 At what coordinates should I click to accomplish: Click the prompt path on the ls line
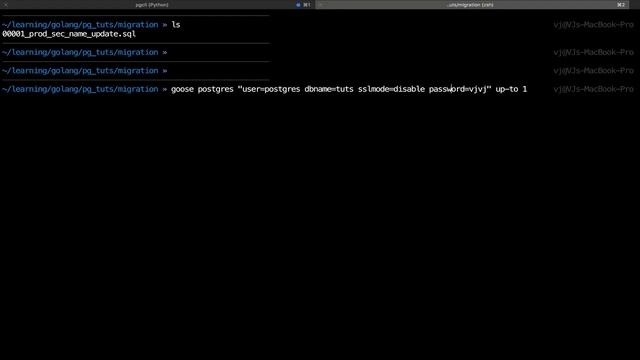(x=80, y=24)
